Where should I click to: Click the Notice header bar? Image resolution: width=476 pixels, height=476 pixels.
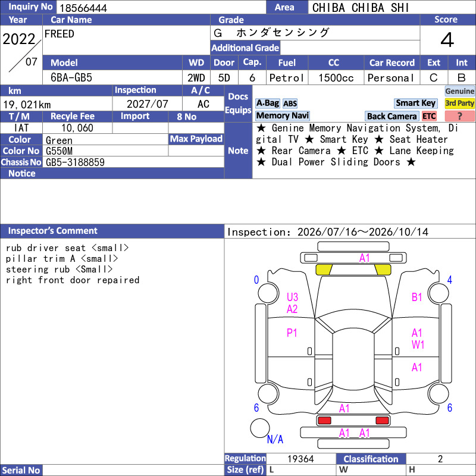112,173
